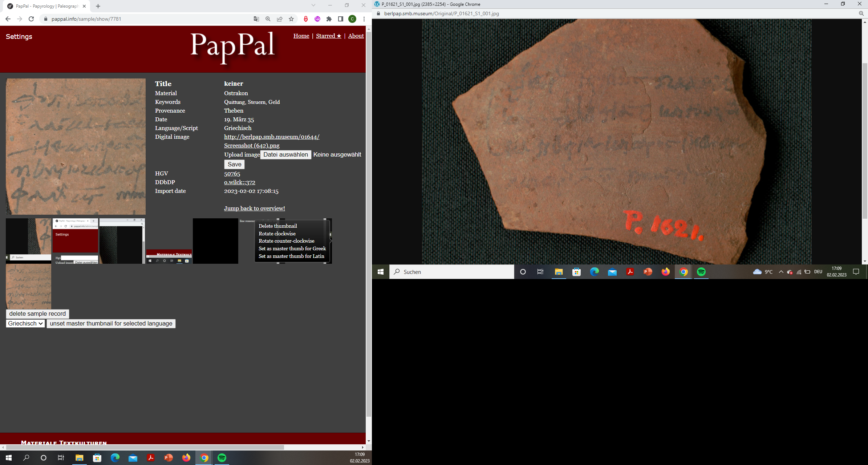Open the purple extension icon in Chrome toolbar

tap(317, 19)
